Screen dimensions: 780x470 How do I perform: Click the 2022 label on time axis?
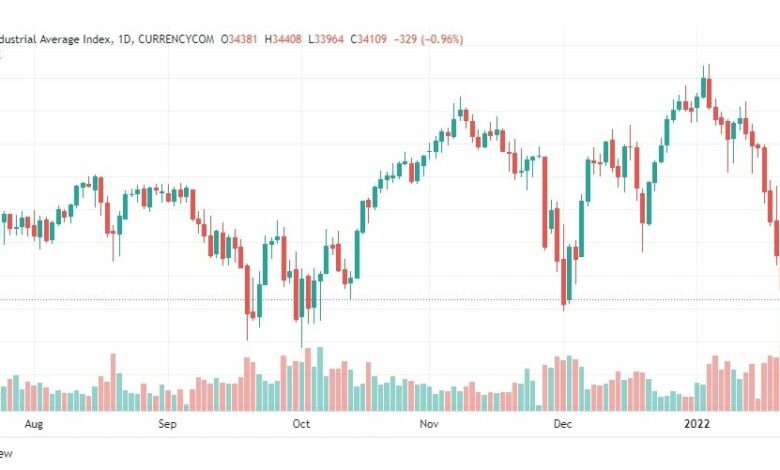696,424
